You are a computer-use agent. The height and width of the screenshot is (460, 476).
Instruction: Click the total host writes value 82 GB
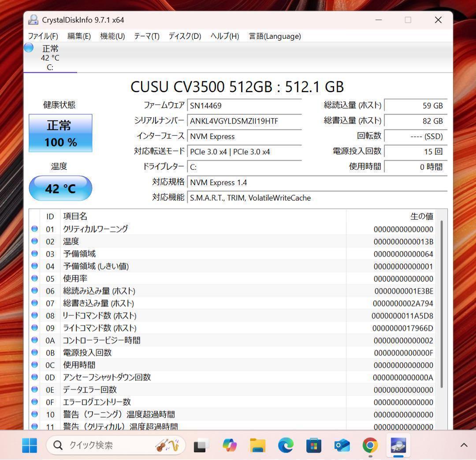(x=416, y=121)
